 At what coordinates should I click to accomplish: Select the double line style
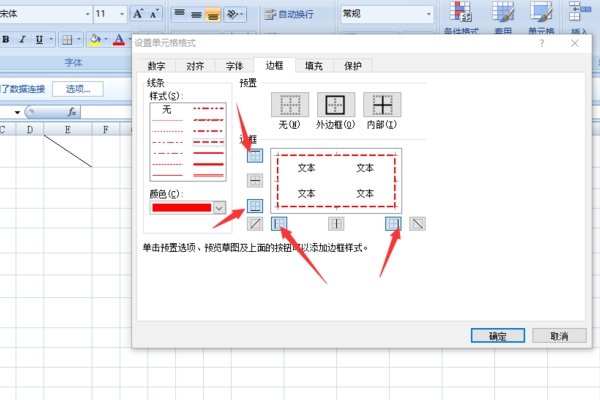(x=208, y=176)
